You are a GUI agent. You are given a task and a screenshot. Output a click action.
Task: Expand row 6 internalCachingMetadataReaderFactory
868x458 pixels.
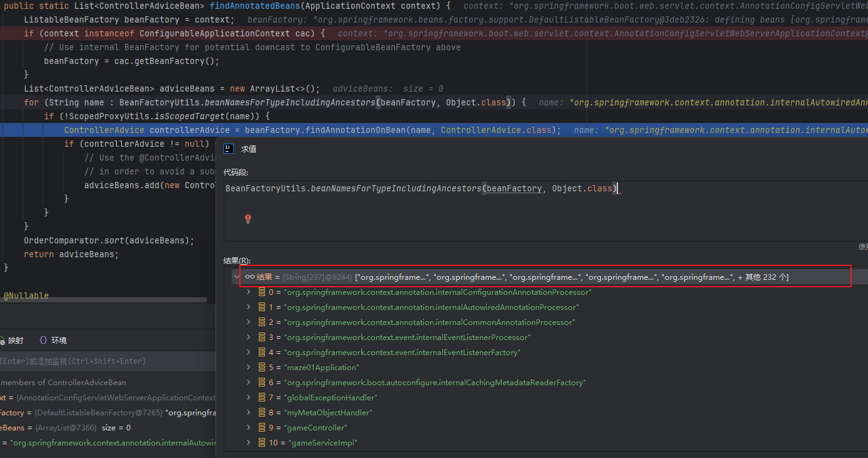(248, 383)
